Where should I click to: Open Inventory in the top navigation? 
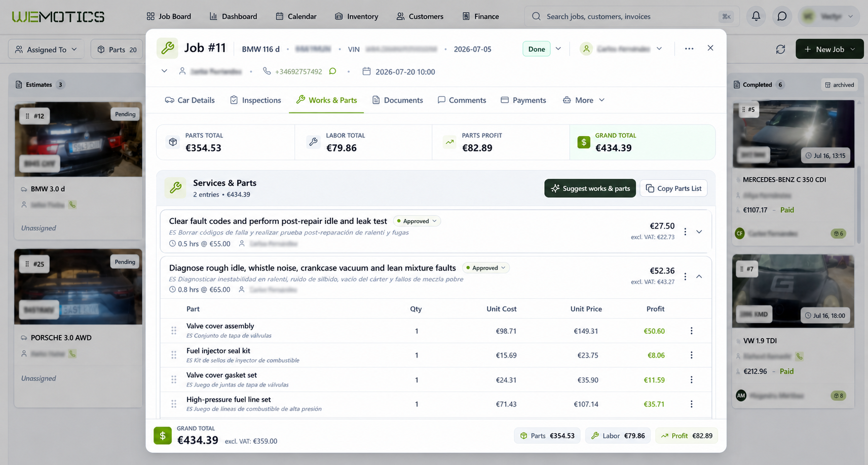coord(356,16)
